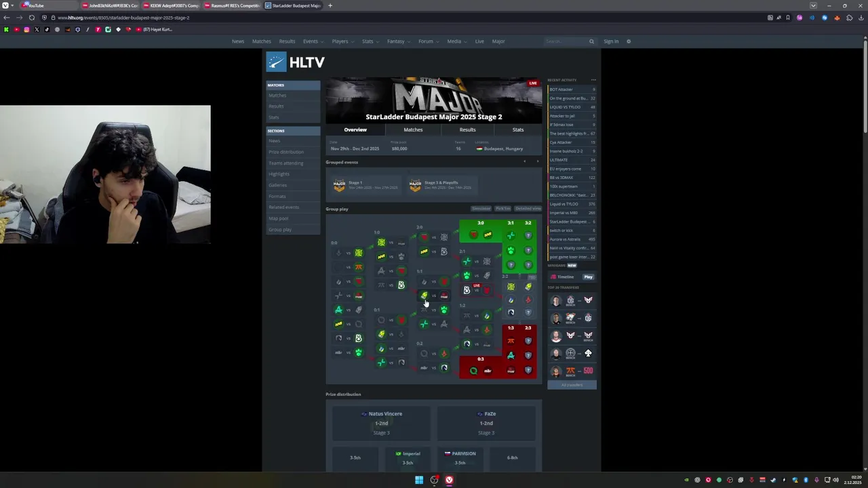Open Prize distribution in the Sections sidebar
Viewport: 868px width, 488px height.
286,152
